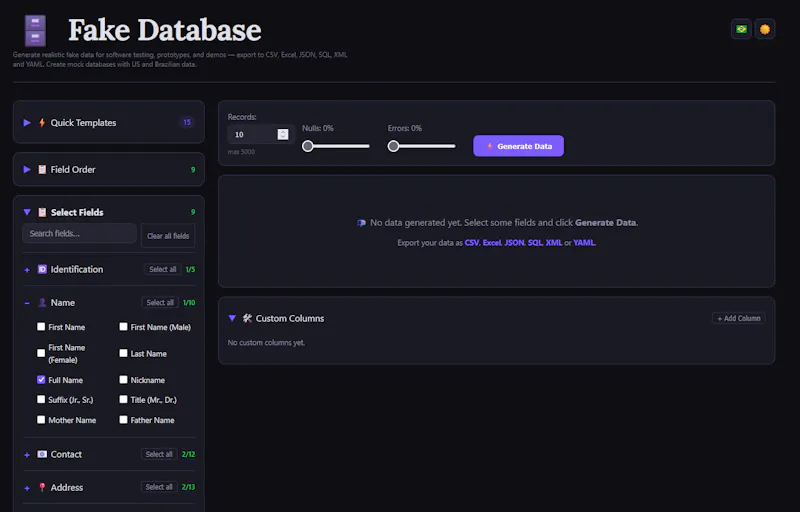The width and height of the screenshot is (800, 512).
Task: Check the First Name checkbox
Action: click(41, 326)
